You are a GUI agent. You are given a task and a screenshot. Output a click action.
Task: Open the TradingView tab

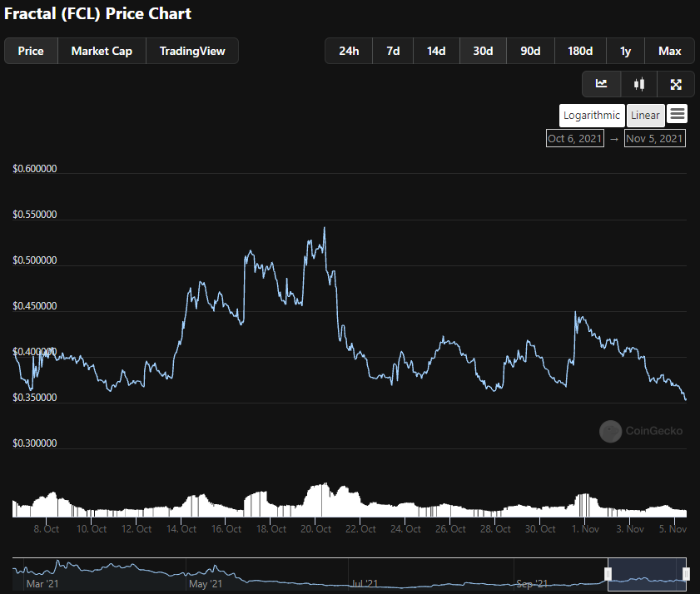[192, 51]
